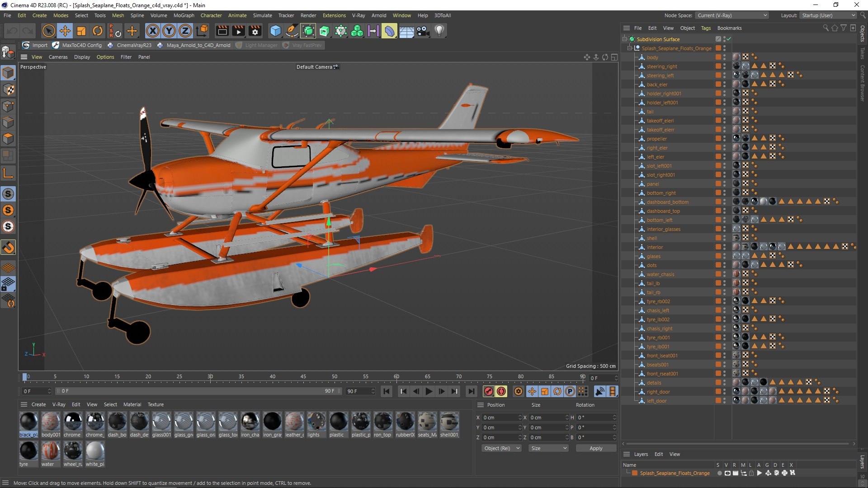The width and height of the screenshot is (868, 488).
Task: Toggle play sound during animation button
Action: [x=599, y=391]
